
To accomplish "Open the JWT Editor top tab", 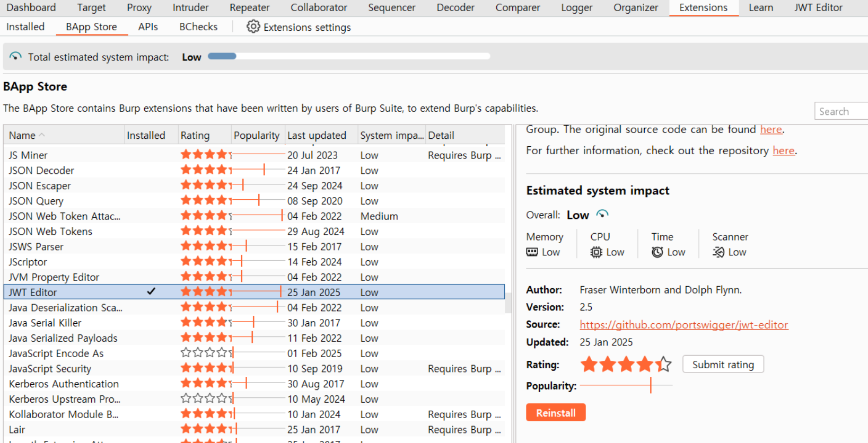I will (818, 7).
